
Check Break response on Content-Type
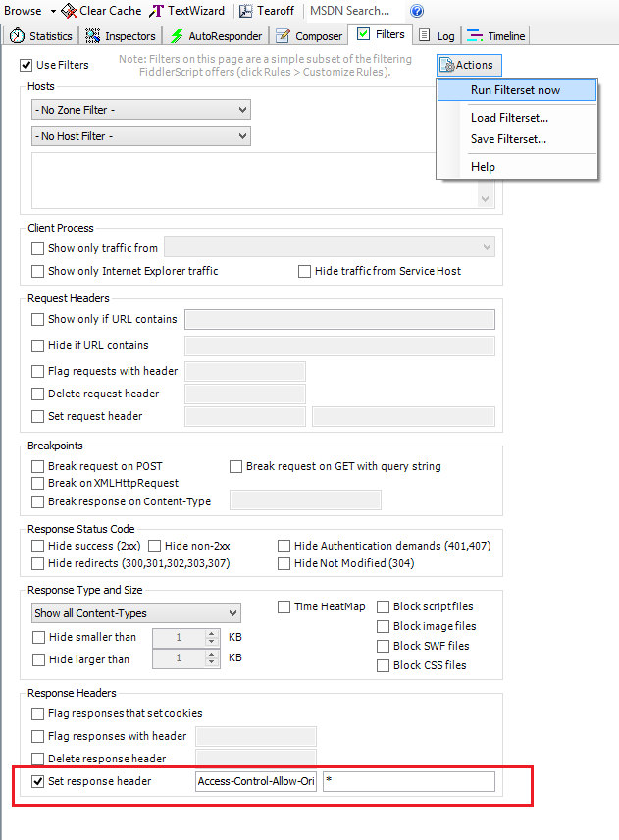37,502
